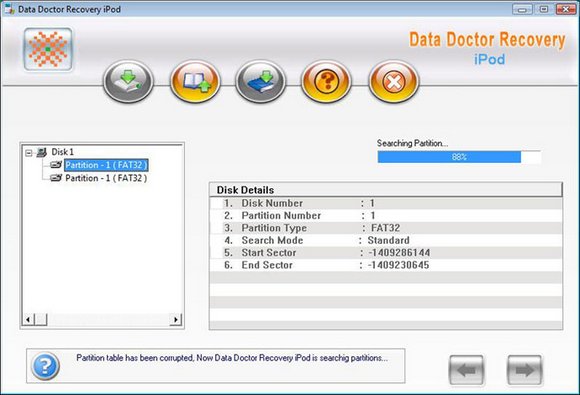The height and width of the screenshot is (395, 580).
Task: Click the open book with green arrow icon
Action: [195, 81]
